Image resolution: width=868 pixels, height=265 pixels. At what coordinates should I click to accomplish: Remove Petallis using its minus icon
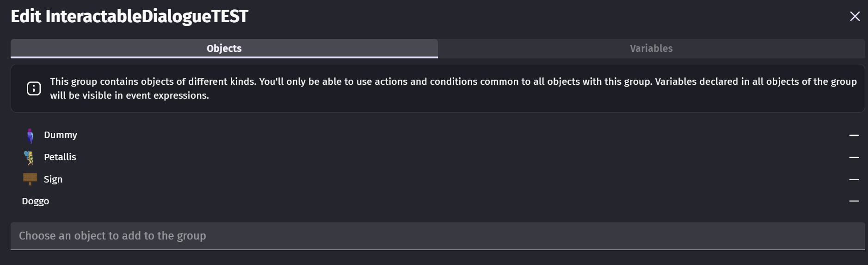click(x=854, y=158)
